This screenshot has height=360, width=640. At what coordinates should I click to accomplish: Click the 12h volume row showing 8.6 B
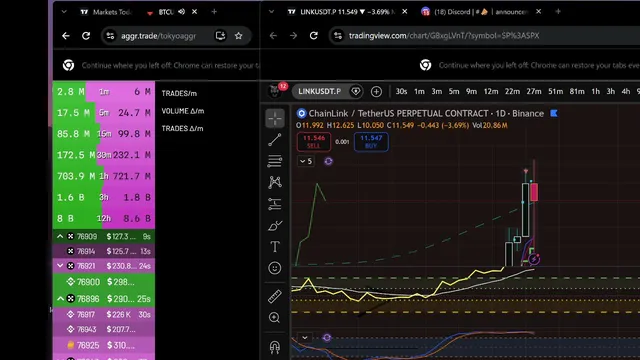click(x=104, y=219)
